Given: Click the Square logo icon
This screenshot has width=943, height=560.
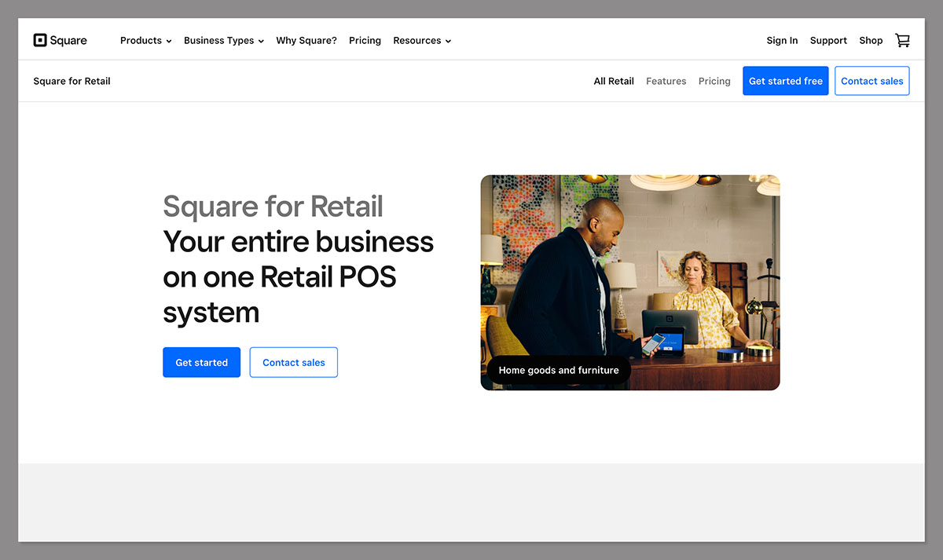Looking at the screenshot, I should pos(39,39).
